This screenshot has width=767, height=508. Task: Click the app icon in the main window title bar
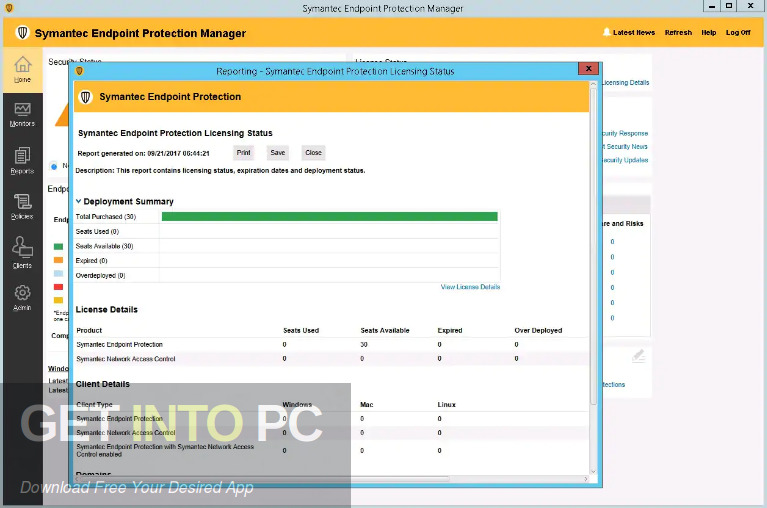[x=9, y=8]
